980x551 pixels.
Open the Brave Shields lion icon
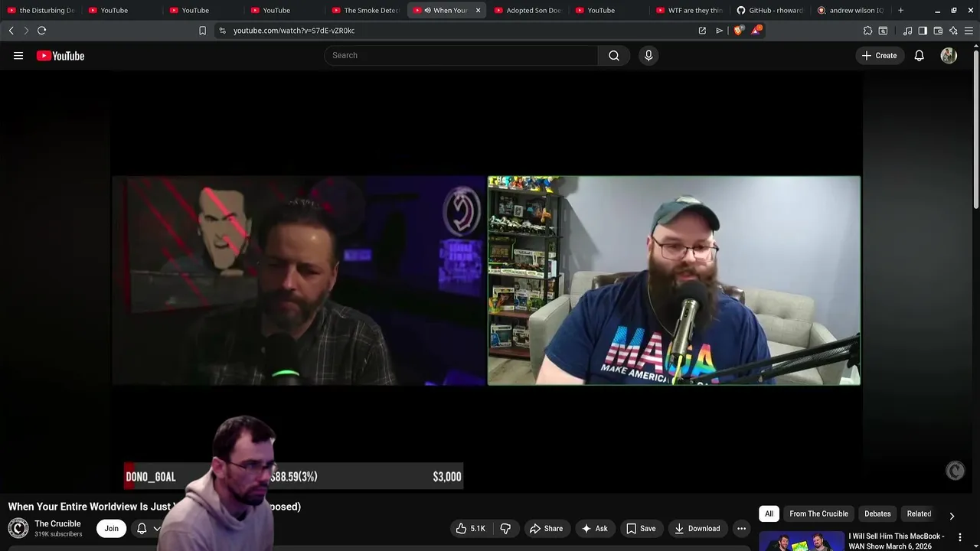(738, 31)
